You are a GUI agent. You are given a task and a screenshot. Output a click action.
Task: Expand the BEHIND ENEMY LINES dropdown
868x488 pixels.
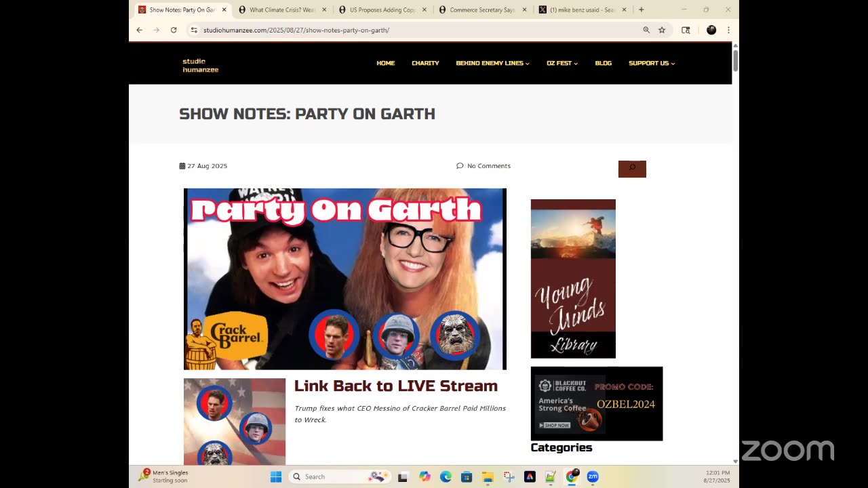point(492,63)
